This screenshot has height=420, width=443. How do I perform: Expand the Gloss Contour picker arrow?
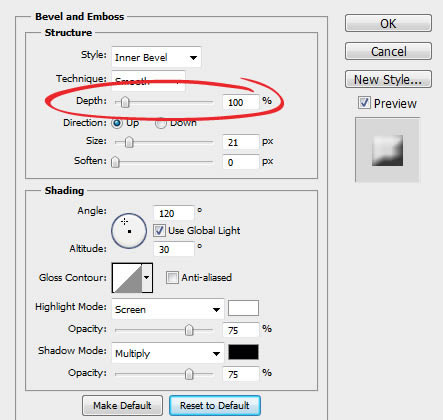click(x=147, y=278)
